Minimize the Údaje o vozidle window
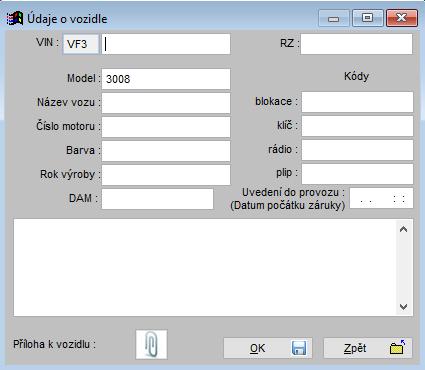 334,18
